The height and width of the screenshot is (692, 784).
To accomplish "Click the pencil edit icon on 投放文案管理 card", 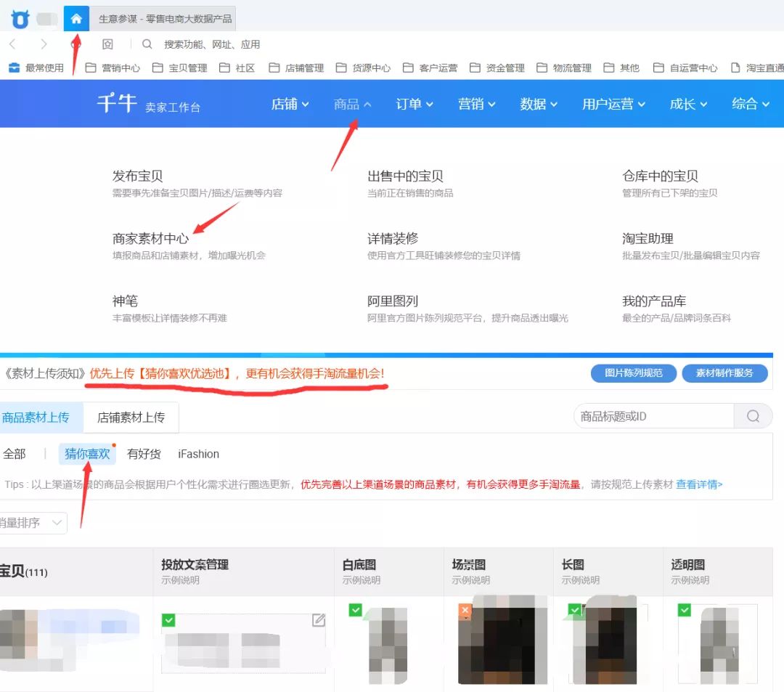I will point(318,621).
